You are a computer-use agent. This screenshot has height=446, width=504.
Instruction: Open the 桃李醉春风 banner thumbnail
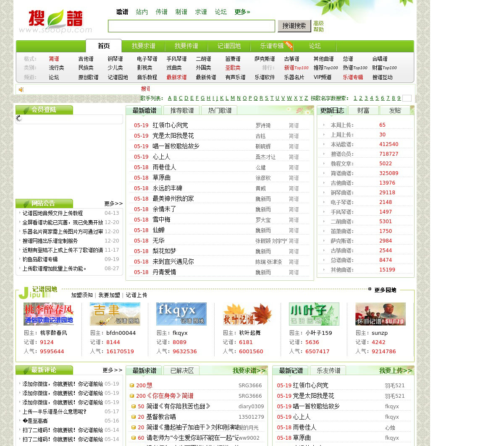click(x=49, y=314)
